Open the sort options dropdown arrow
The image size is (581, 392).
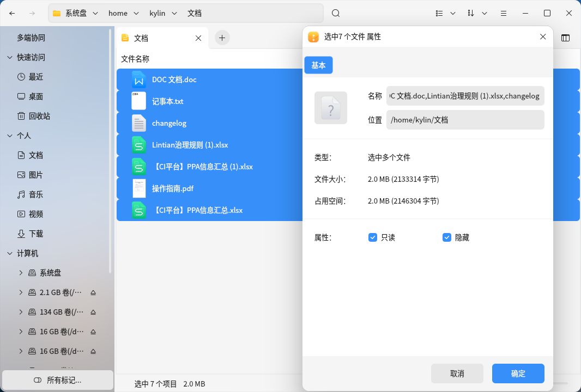(485, 13)
